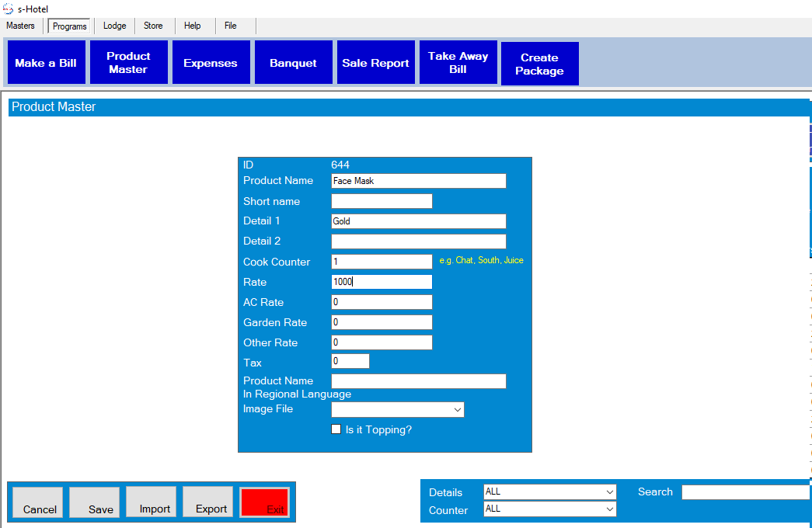This screenshot has width=812, height=528.
Task: Click the Cancel button
Action: [39, 502]
